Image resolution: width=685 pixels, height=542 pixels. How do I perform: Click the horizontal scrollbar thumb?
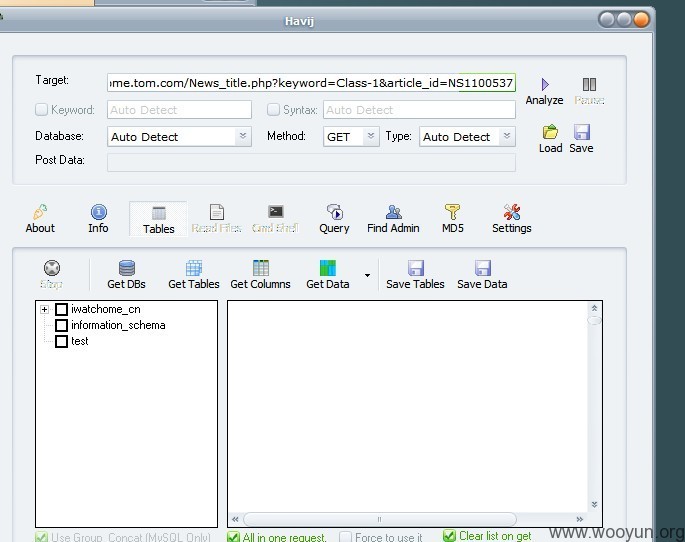[380, 519]
